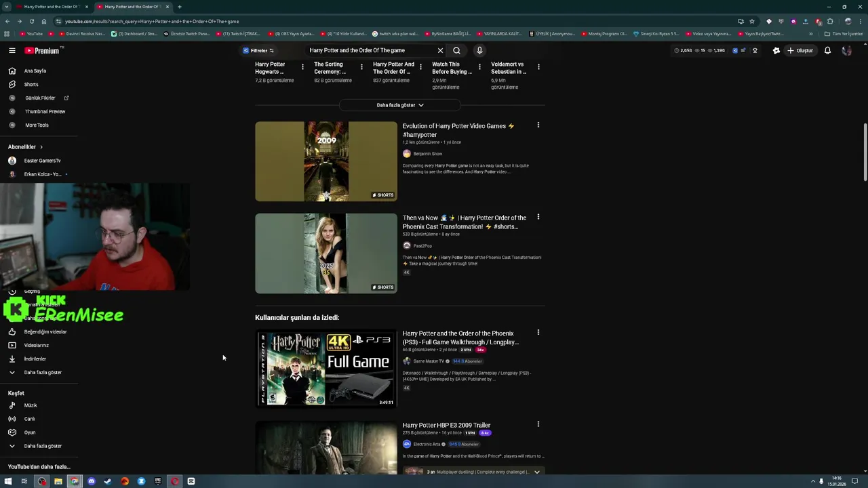Open options for Harry Potter Hogwarts video
The height and width of the screenshot is (488, 868).
[302, 66]
